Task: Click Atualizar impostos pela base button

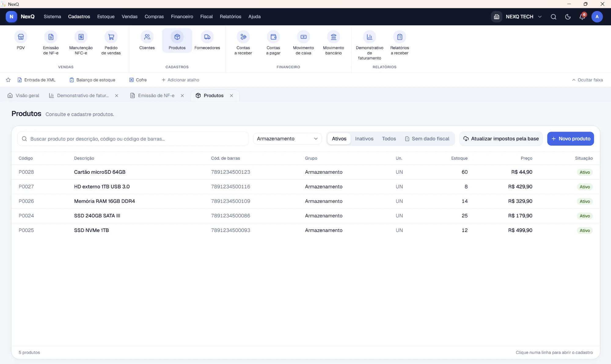Action: [501, 139]
